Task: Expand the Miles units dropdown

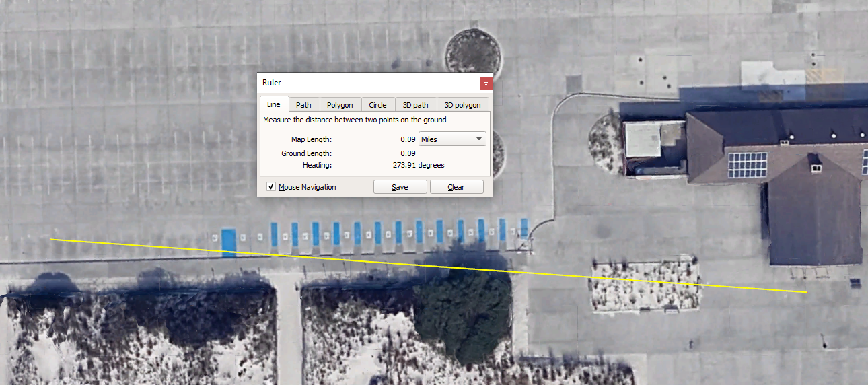Action: pos(452,139)
